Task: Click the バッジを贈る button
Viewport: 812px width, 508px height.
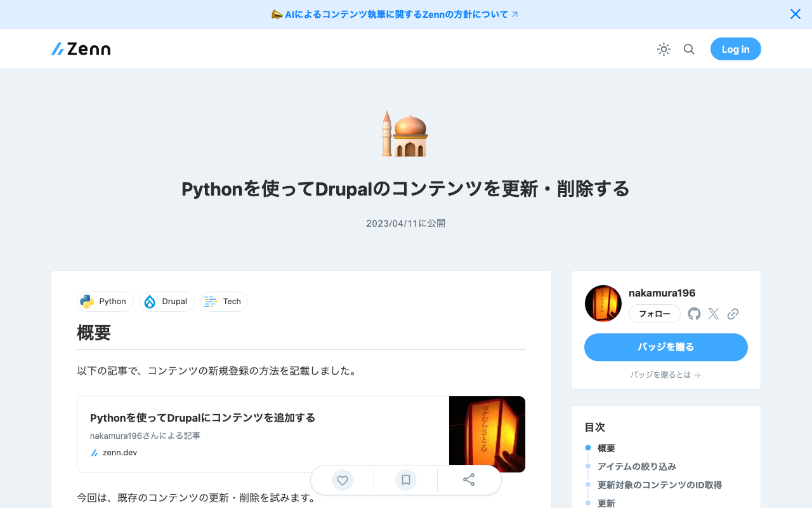Action: point(665,347)
